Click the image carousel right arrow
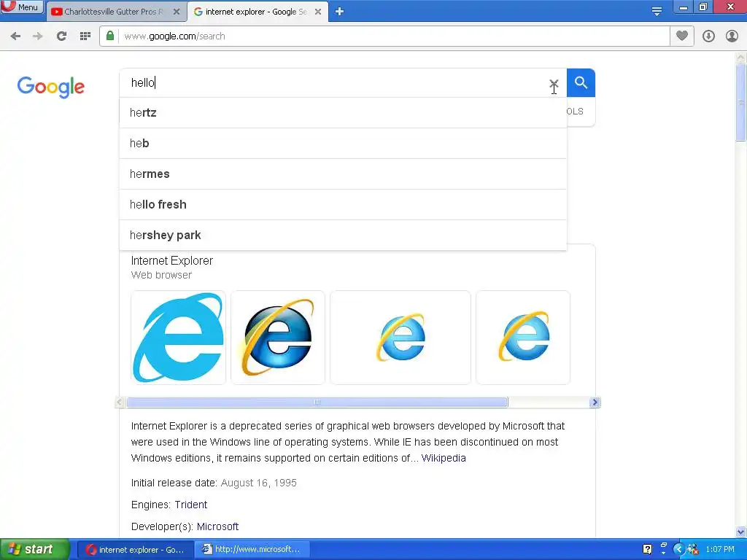 pos(595,402)
